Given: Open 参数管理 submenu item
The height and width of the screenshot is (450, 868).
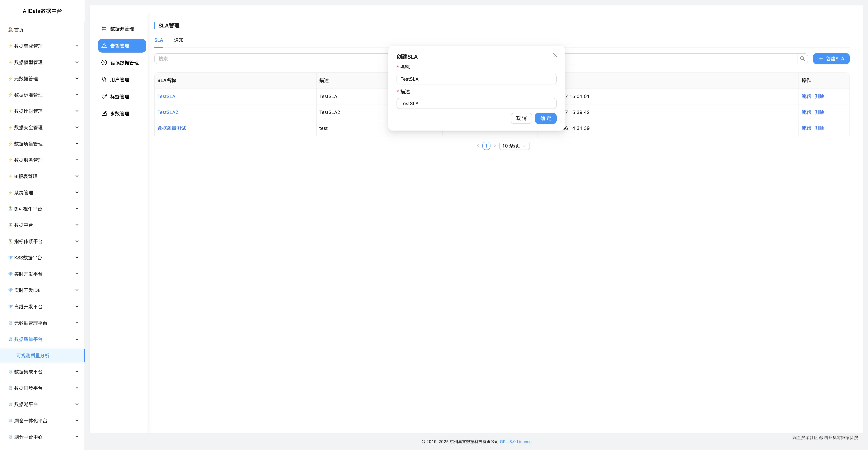Looking at the screenshot, I should point(119,113).
